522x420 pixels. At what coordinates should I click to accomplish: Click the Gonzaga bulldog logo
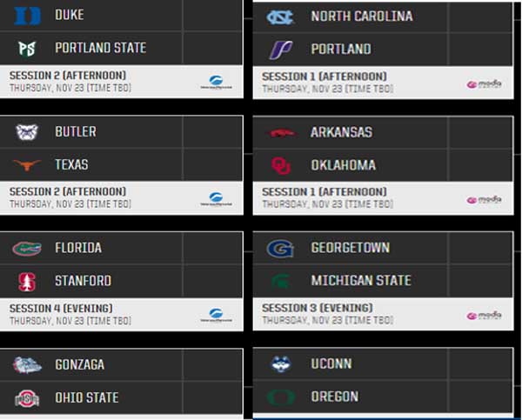coord(27,364)
